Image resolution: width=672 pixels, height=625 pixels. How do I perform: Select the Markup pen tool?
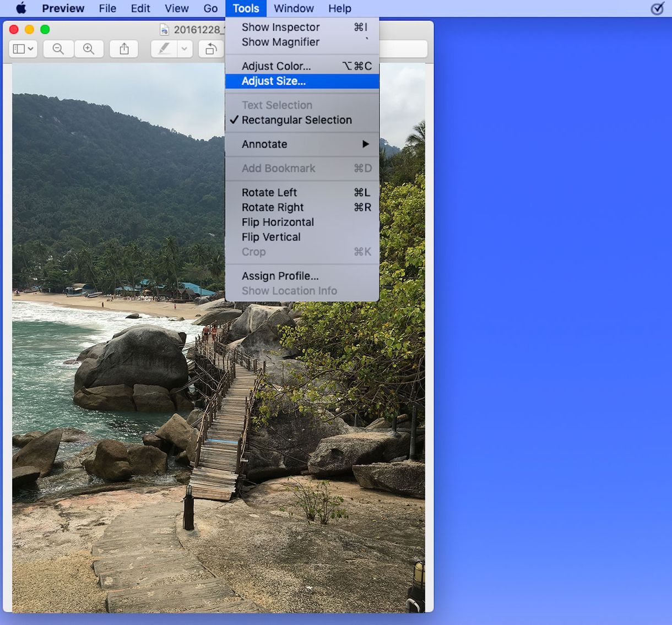(x=164, y=48)
